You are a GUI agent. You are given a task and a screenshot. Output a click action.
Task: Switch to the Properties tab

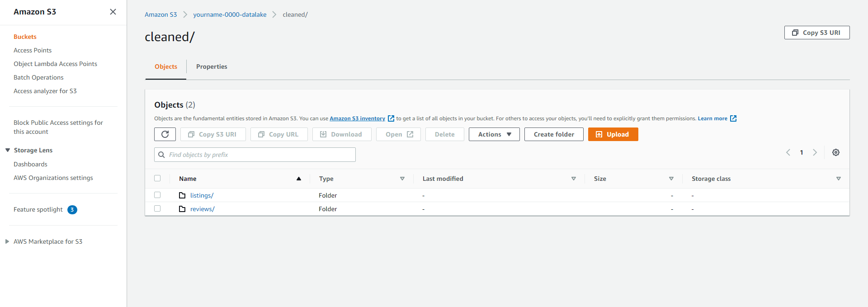pos(212,66)
